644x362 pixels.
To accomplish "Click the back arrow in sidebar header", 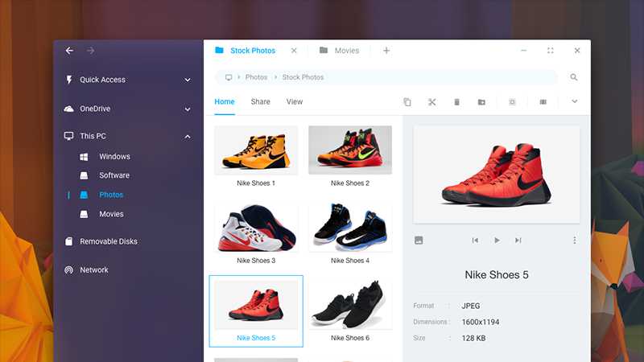I will pyautogui.click(x=69, y=51).
